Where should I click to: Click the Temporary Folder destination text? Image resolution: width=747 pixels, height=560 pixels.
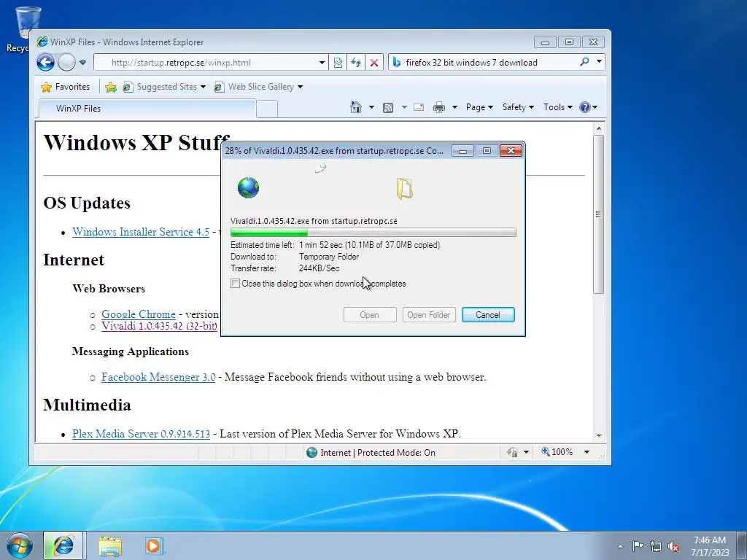point(329,257)
